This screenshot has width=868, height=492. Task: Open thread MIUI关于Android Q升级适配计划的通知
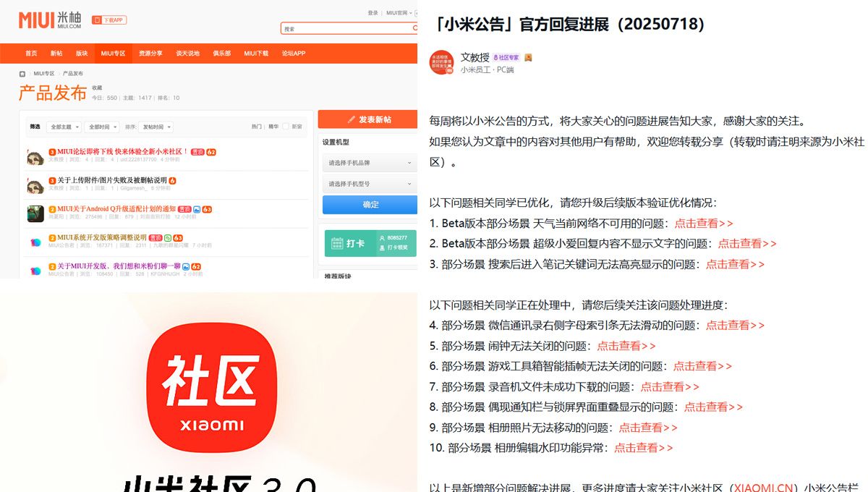click(x=116, y=209)
